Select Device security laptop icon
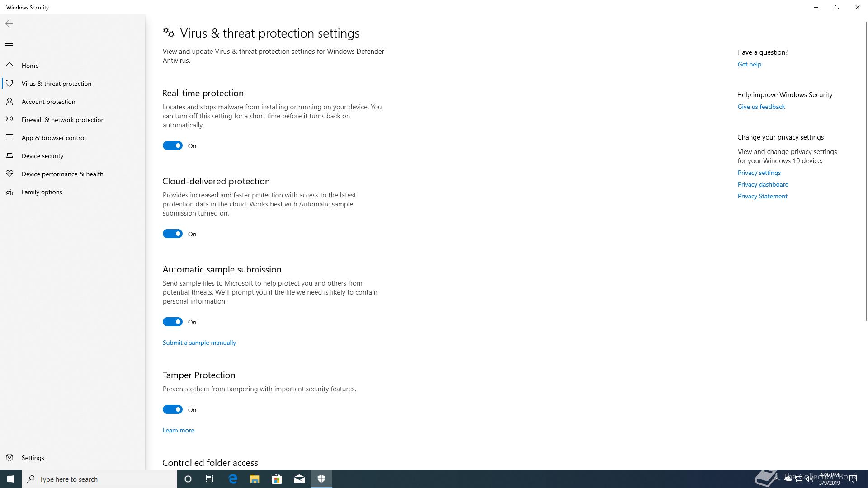Screen dimensions: 868x488 click(x=9, y=156)
